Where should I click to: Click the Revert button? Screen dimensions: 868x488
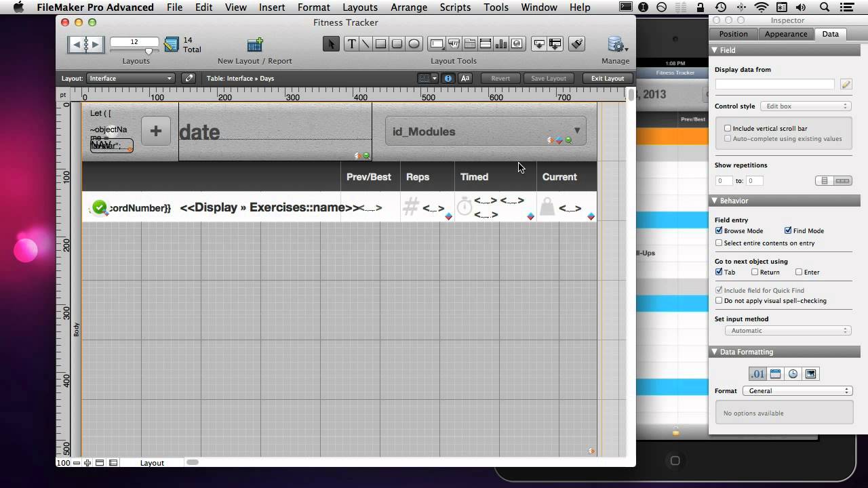tap(500, 79)
